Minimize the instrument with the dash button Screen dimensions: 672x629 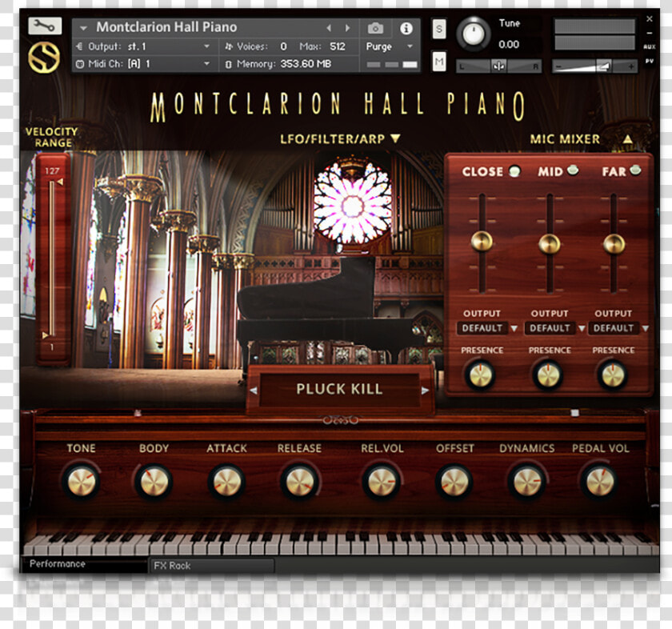[650, 33]
